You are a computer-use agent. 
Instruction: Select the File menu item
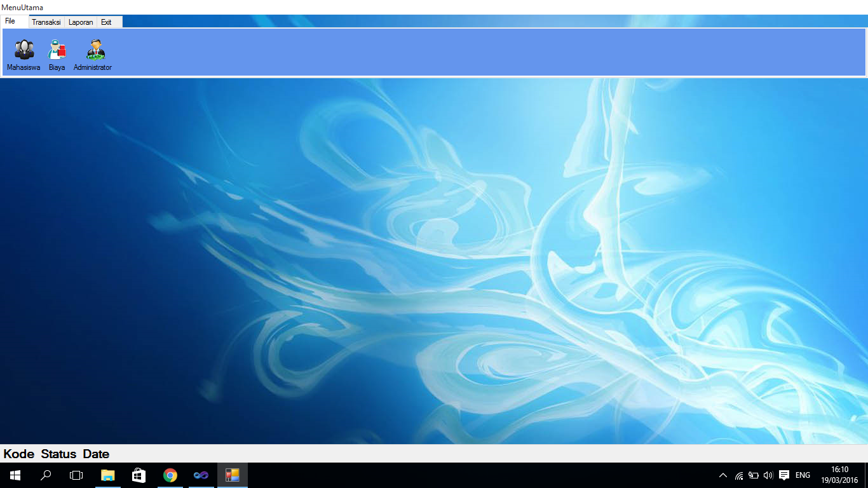coord(9,20)
